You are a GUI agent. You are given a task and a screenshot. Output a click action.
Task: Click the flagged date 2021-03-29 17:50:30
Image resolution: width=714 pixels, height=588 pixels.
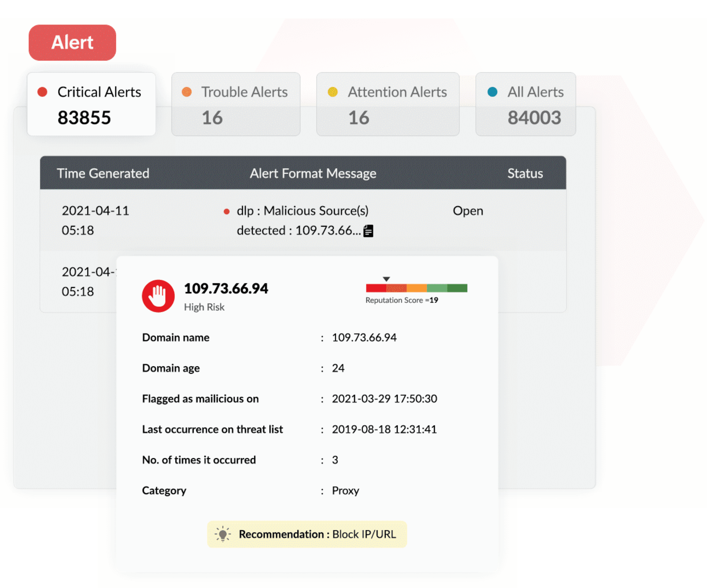click(x=384, y=399)
